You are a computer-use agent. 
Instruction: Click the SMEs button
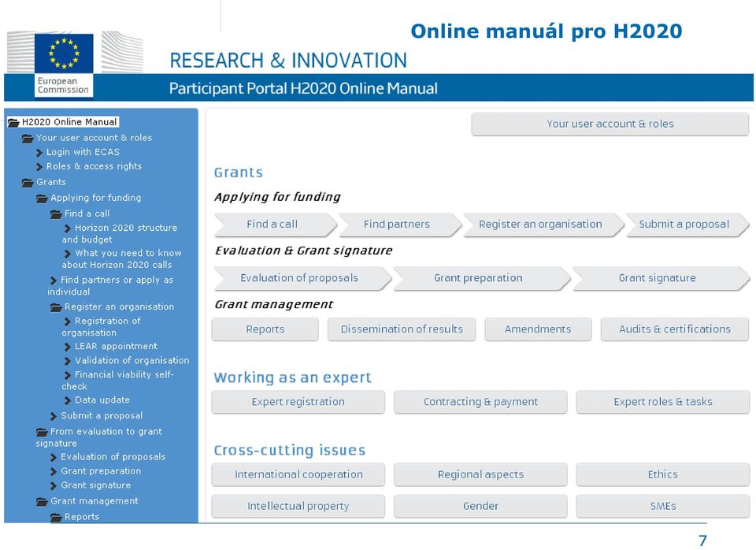(662, 506)
